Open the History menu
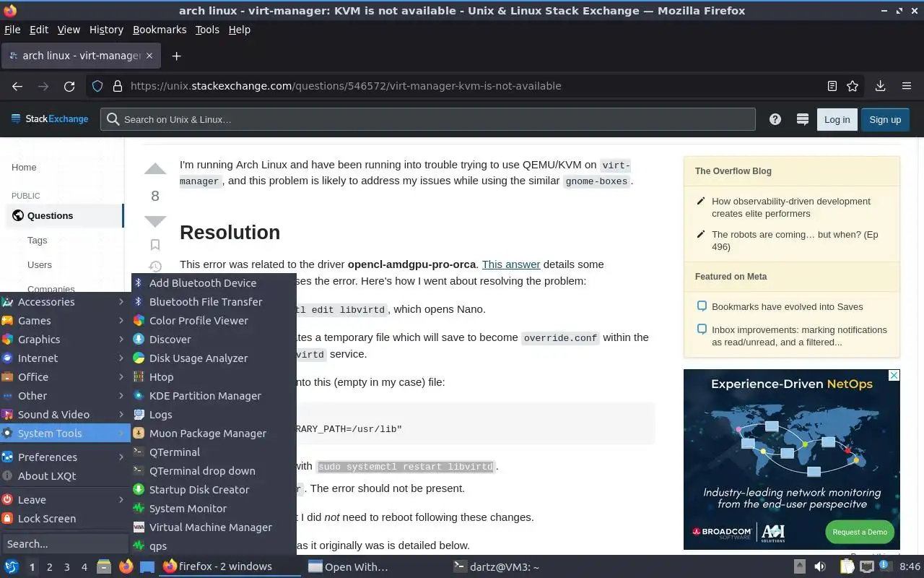The height and width of the screenshot is (578, 924). pos(106,30)
